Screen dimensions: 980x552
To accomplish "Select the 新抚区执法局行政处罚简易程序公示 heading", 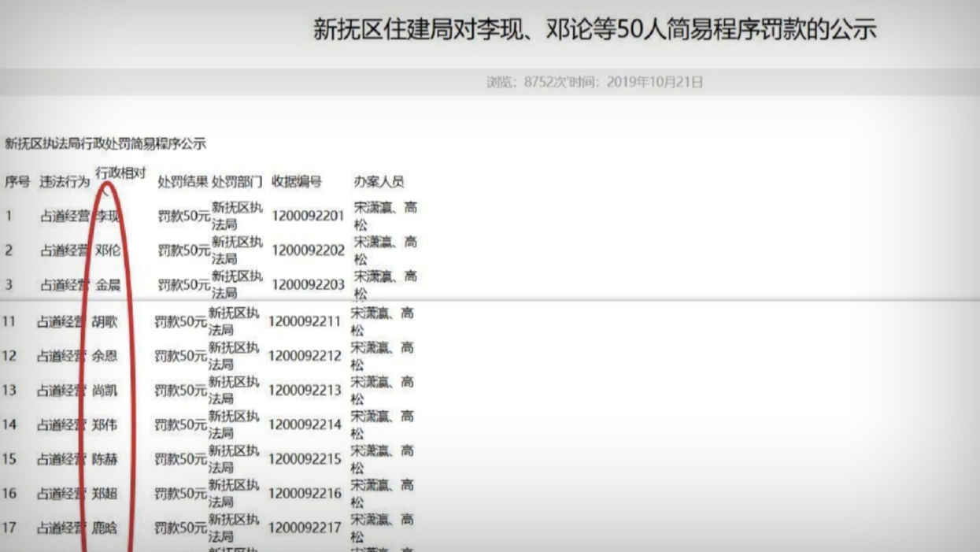I will pyautogui.click(x=105, y=143).
